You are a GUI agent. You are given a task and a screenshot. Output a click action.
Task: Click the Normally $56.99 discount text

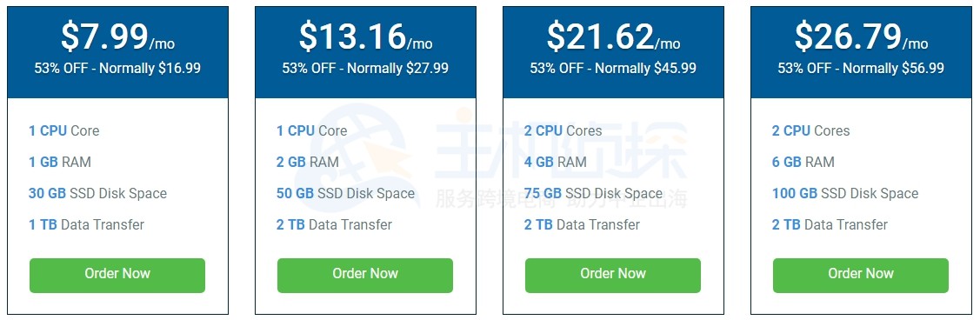[x=893, y=68]
